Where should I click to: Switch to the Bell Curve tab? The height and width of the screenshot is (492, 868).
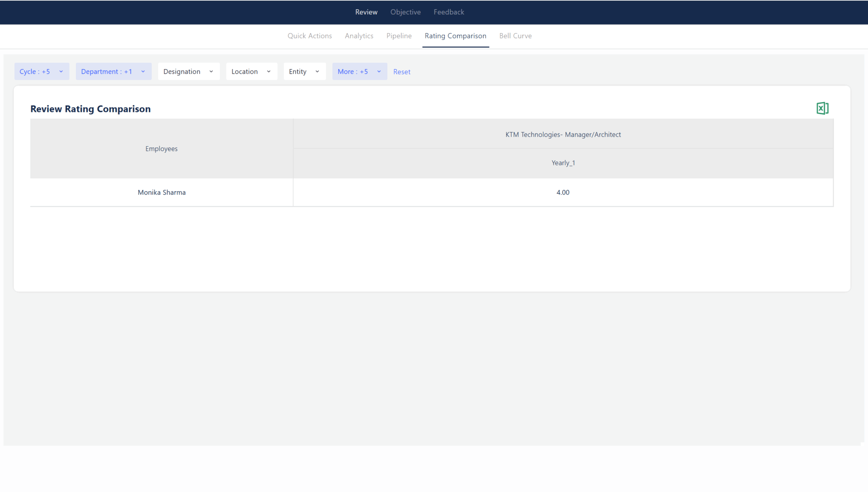(x=515, y=36)
